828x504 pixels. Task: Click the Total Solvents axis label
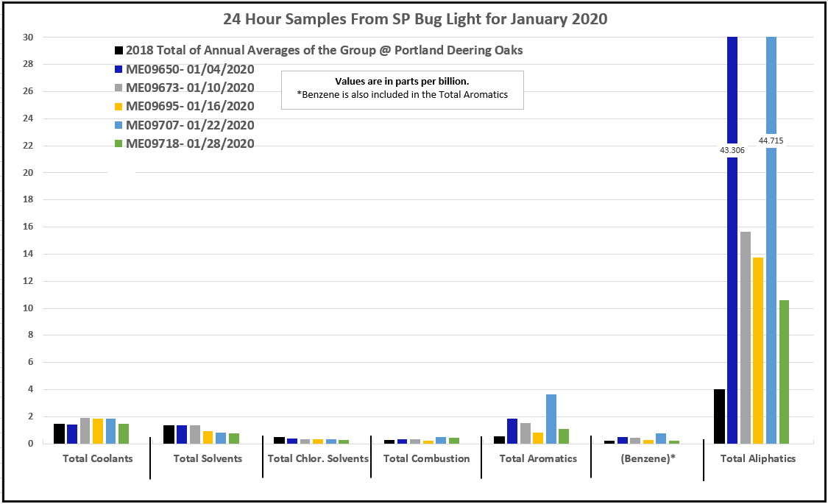coord(208,458)
